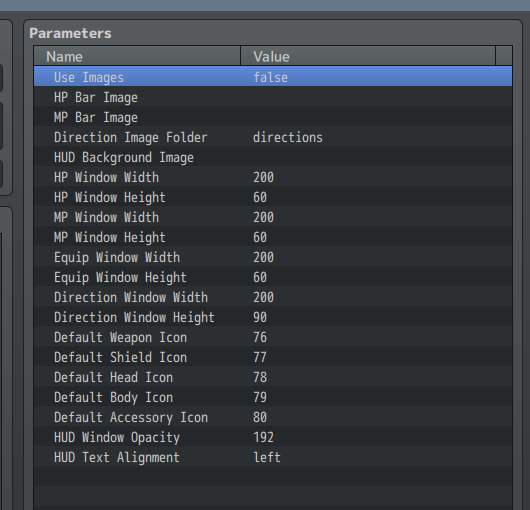Choose the Direction Image Folder row
The width and height of the screenshot is (530, 510).
tap(273, 137)
